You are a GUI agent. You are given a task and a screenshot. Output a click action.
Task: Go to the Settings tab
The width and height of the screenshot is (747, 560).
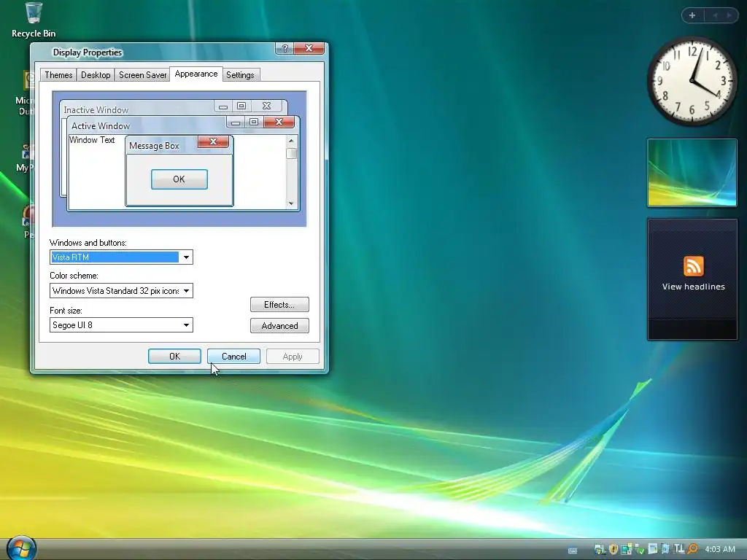(240, 75)
